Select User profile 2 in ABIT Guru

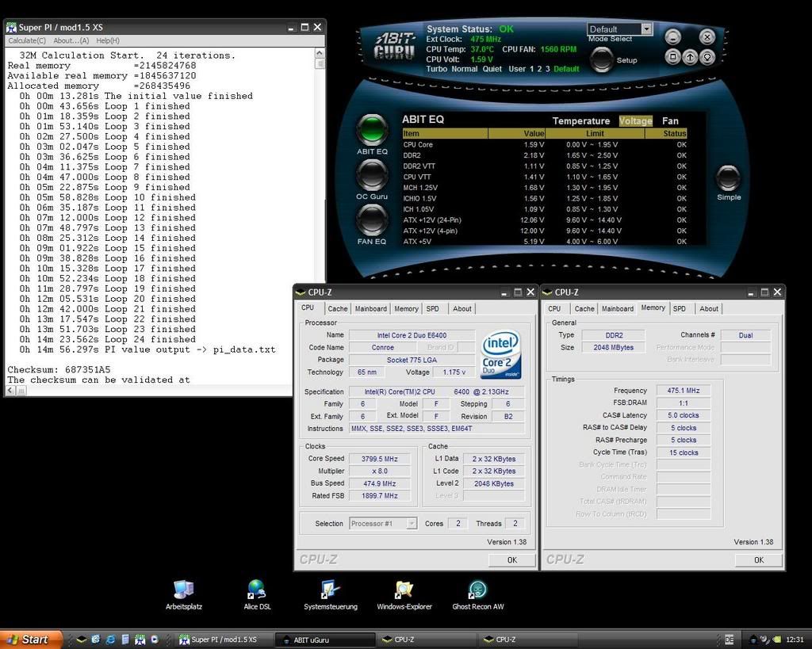point(539,69)
